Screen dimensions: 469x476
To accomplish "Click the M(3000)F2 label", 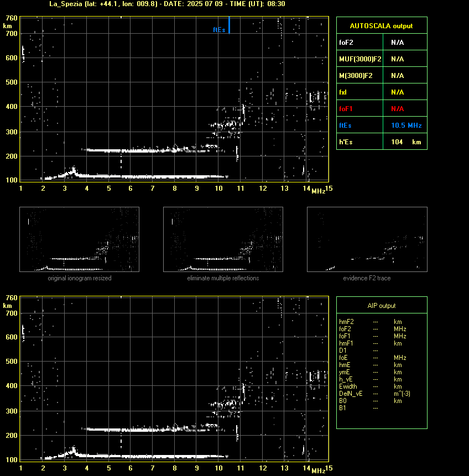I will click(x=356, y=76).
